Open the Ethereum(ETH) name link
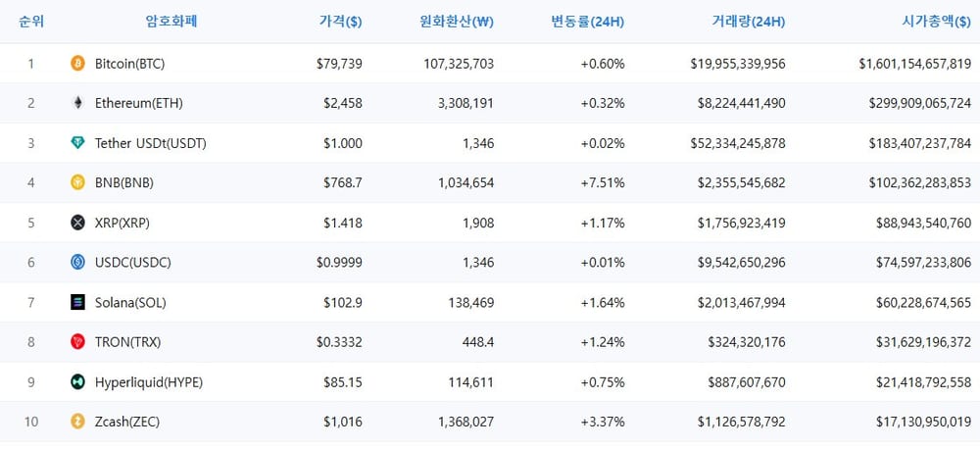This screenshot has width=980, height=450. click(x=139, y=103)
